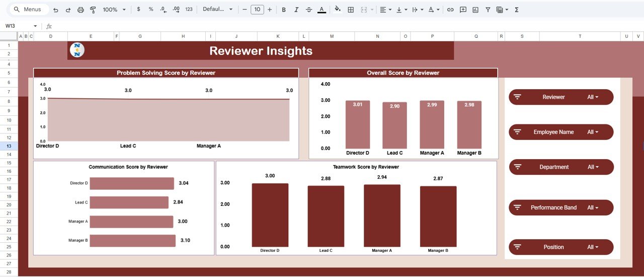Toggle italic text formatting
Image resolution: width=644 pixels, height=277 pixels.
pyautogui.click(x=296, y=10)
